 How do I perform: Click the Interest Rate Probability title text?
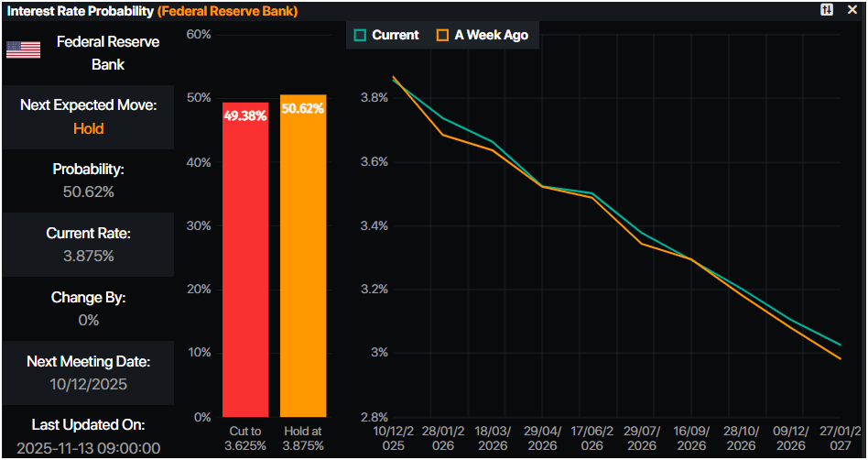point(81,11)
